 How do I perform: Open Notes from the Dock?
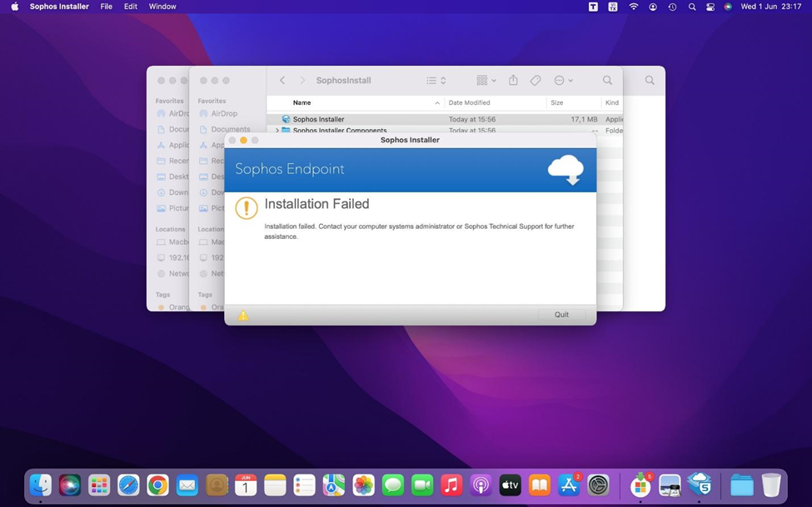point(275,485)
